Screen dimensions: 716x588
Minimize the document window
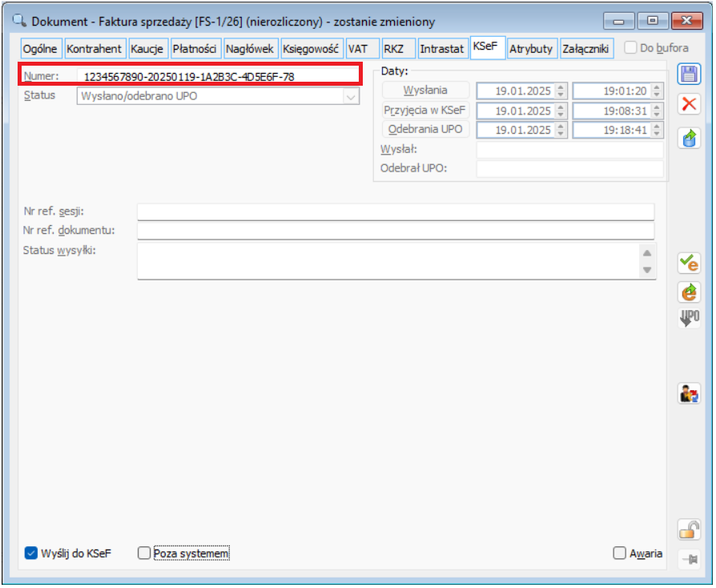[619, 21]
